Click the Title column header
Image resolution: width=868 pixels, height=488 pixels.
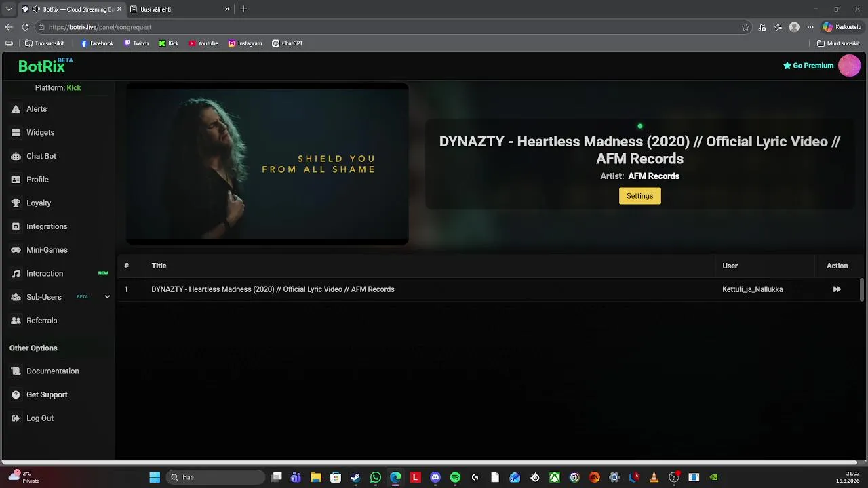tap(159, 266)
